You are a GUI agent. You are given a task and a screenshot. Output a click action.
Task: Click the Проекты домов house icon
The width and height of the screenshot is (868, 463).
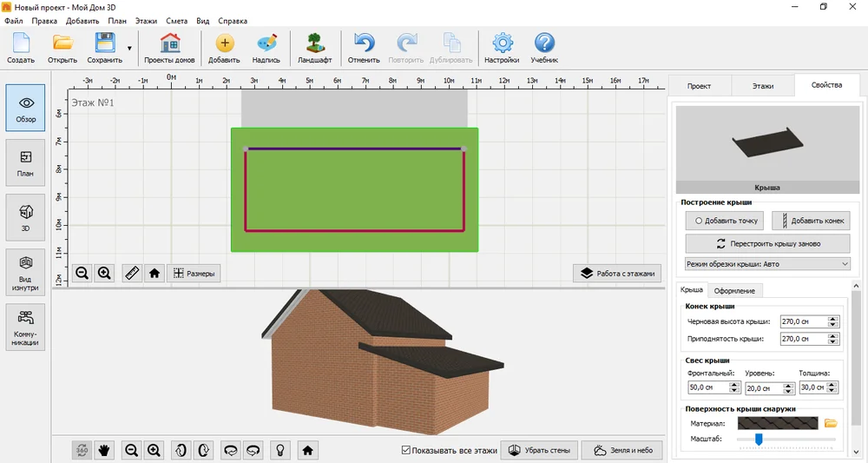[x=169, y=48]
